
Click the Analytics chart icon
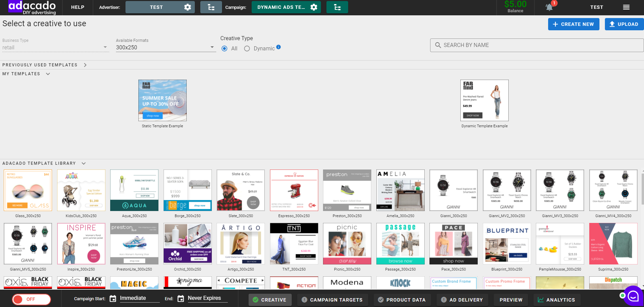pyautogui.click(x=541, y=300)
